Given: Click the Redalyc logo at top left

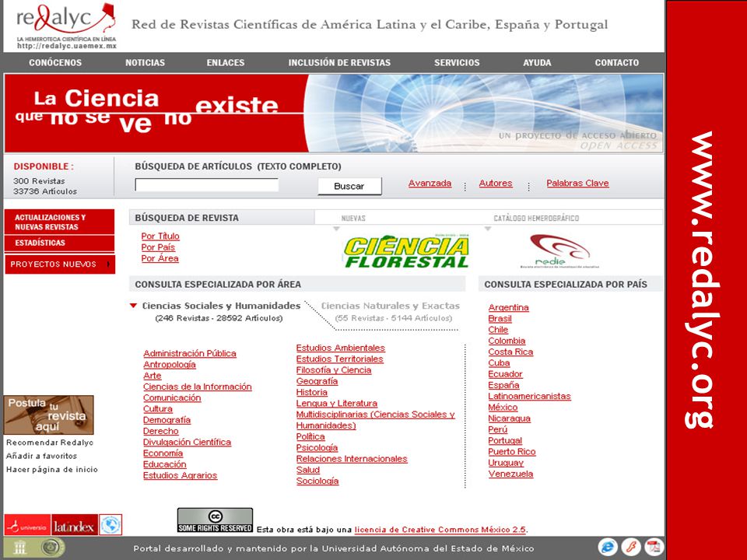Looking at the screenshot, I should [65, 26].
